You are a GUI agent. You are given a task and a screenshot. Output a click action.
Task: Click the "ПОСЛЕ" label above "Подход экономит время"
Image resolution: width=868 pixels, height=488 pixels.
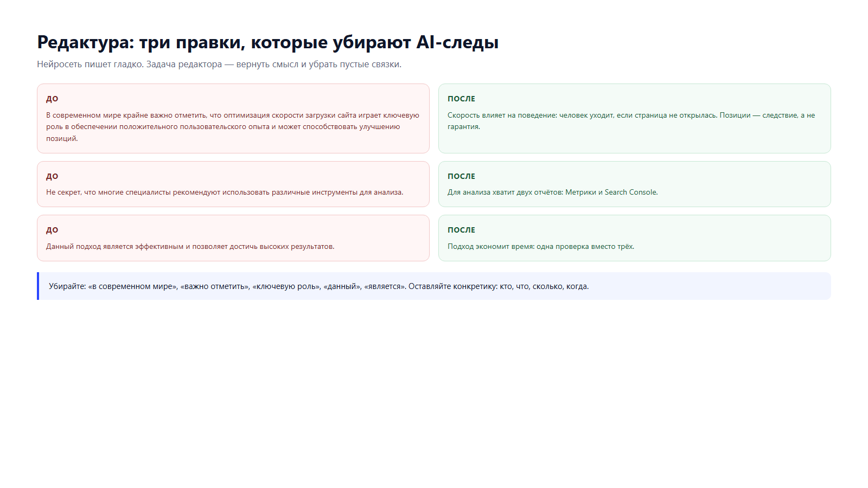click(x=461, y=230)
